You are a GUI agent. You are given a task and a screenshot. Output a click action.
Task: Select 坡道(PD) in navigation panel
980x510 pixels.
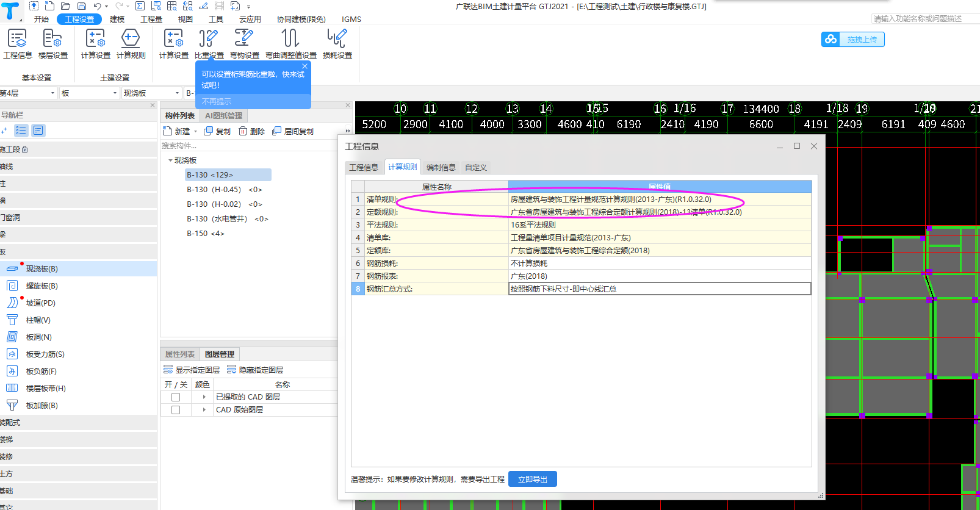(40, 303)
